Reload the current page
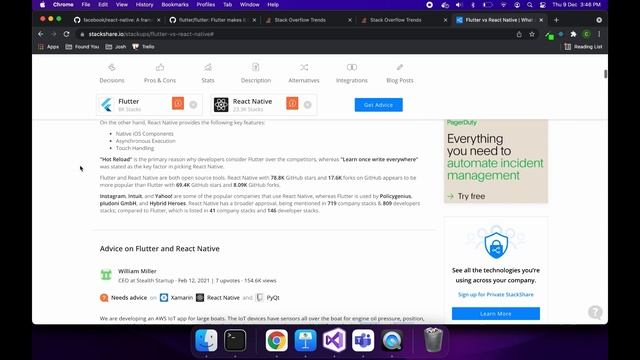Image resolution: width=640 pixels, height=360 pixels. [67, 34]
